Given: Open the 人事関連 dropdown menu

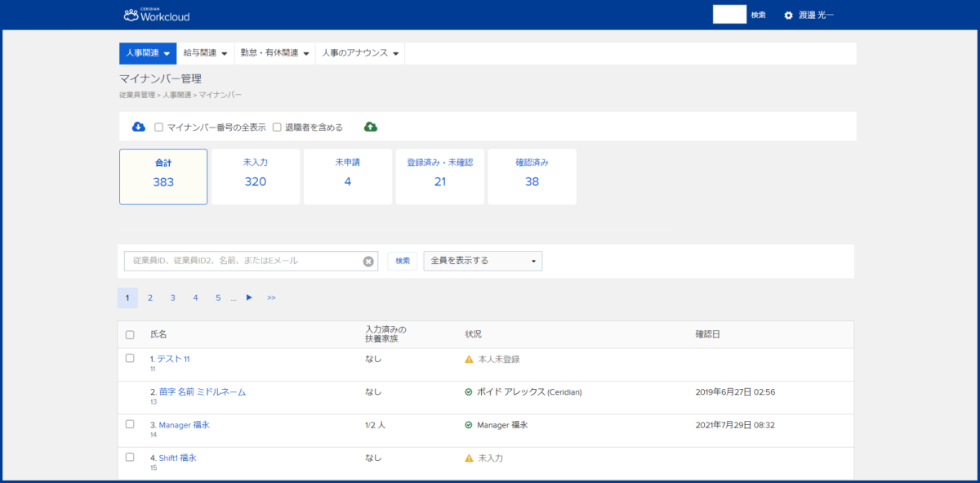Looking at the screenshot, I should (x=147, y=53).
